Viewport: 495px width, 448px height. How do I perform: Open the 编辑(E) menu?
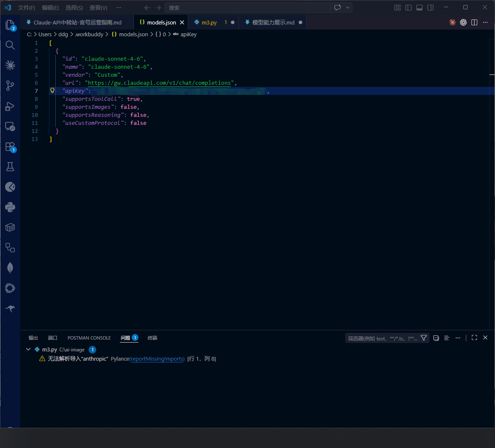point(50,8)
